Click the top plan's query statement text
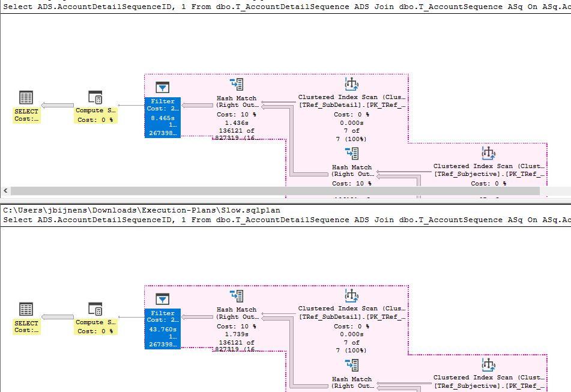Viewport: 571px width, 392px height. [x=287, y=7]
